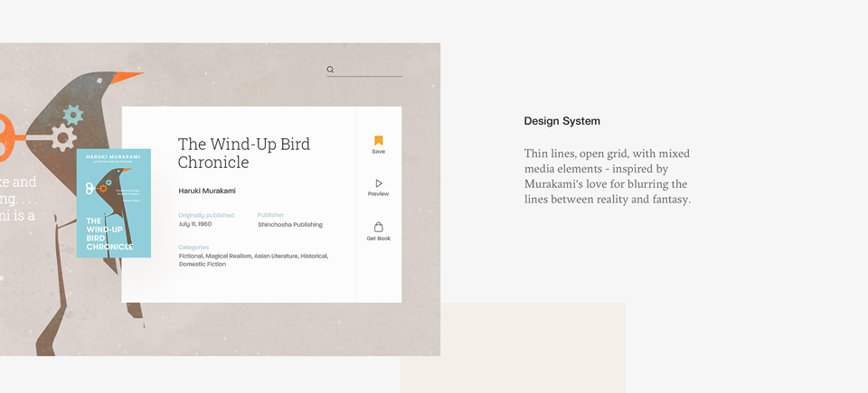Select the title The Wind-Up Bird Chronicle
The width and height of the screenshot is (868, 393).
tap(244, 154)
